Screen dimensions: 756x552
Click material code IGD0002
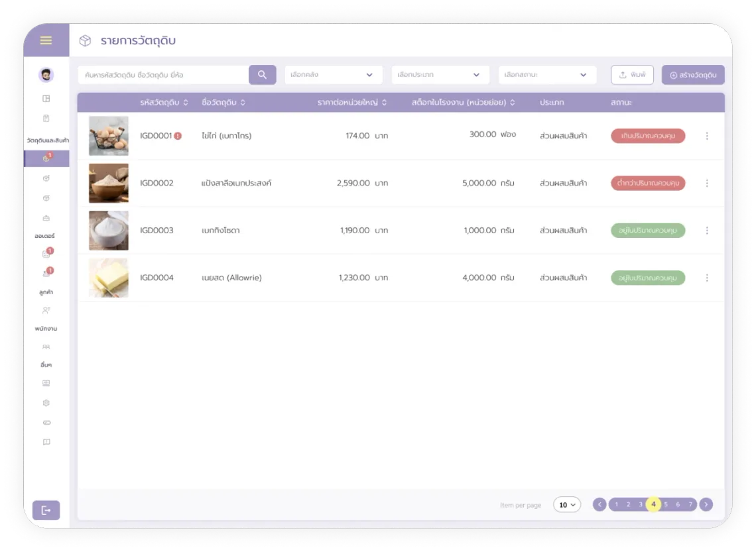tap(157, 183)
